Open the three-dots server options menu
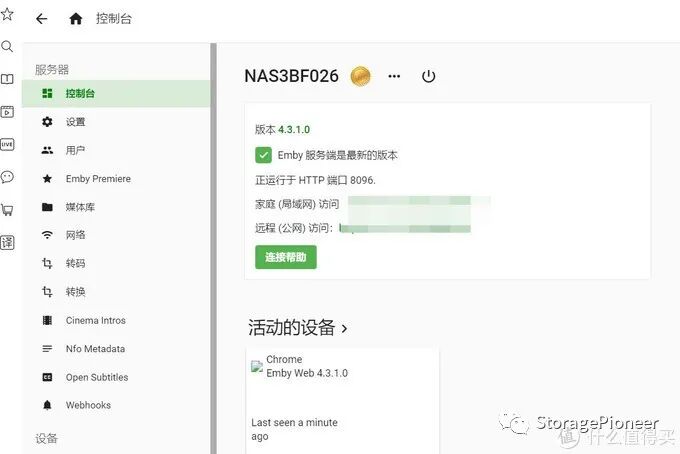 click(394, 76)
